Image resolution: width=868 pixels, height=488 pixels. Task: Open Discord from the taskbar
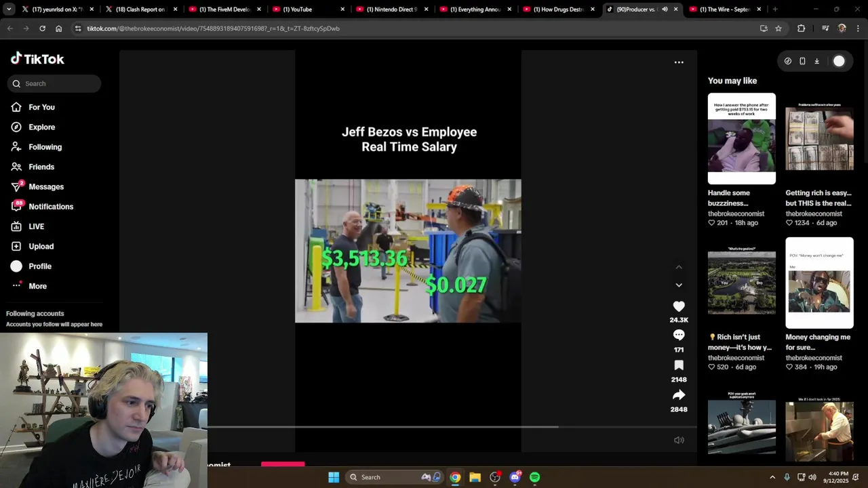(x=515, y=477)
